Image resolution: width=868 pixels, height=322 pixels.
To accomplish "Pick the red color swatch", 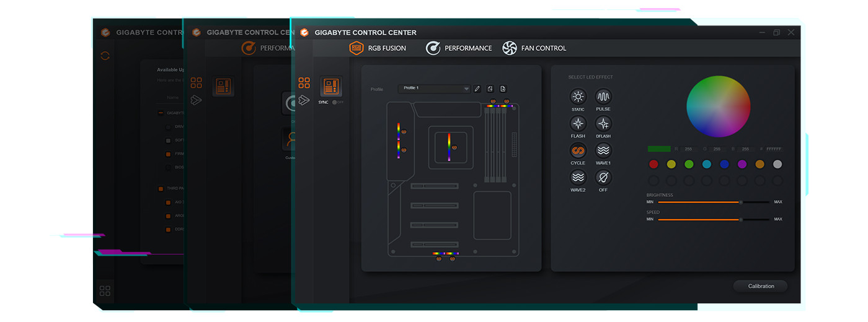I will 653,164.
